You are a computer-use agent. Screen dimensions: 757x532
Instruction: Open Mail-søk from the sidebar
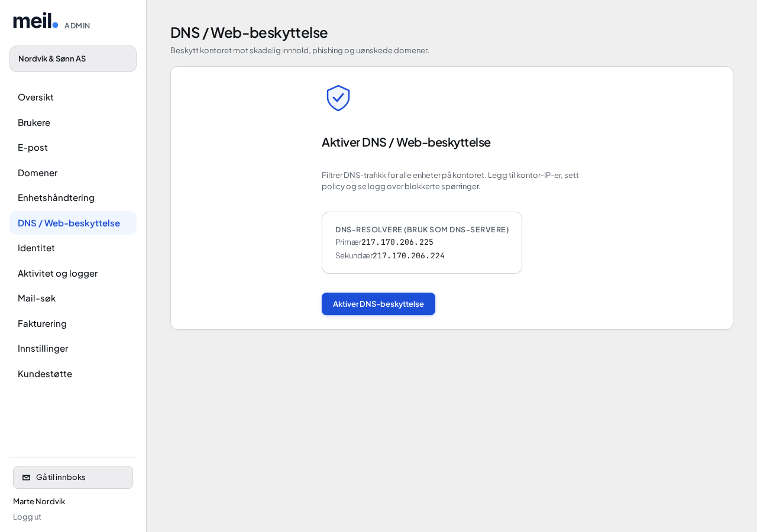(x=73, y=299)
